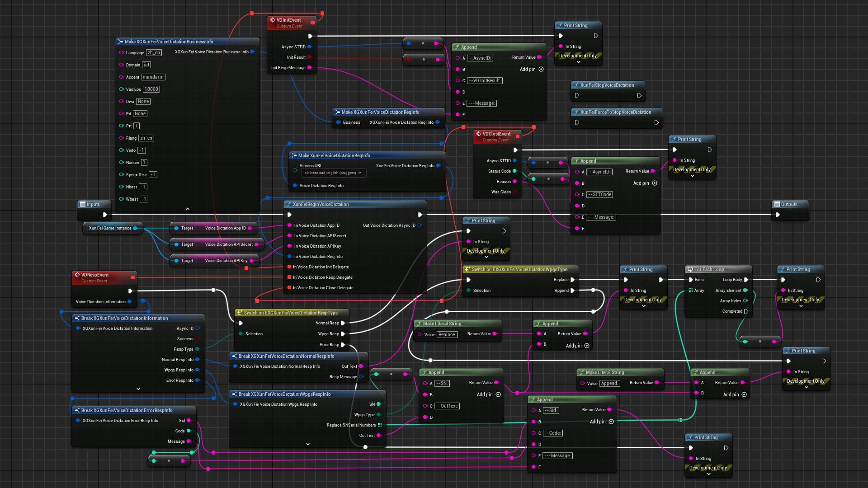Click the Inputs tunnel node icon

tap(83, 204)
